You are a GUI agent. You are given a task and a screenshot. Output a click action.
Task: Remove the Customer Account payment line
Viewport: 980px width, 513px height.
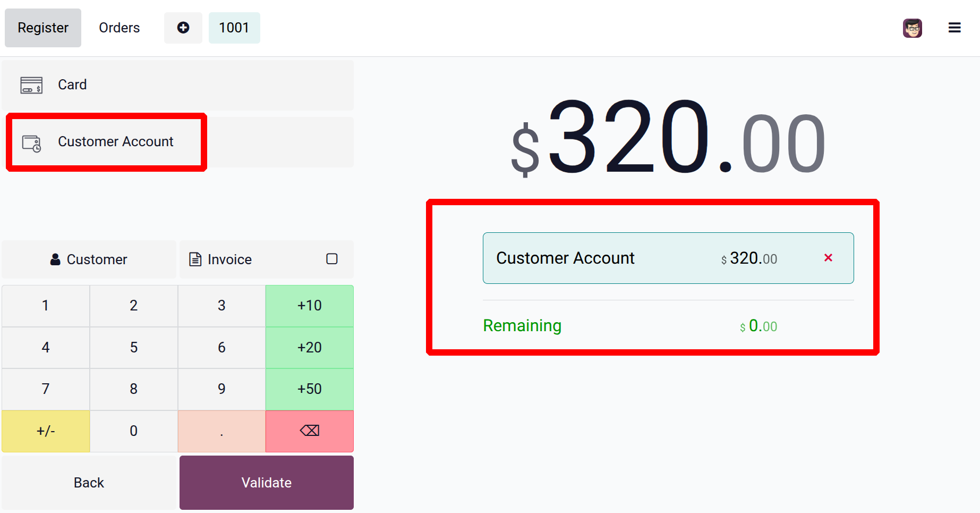pos(828,258)
